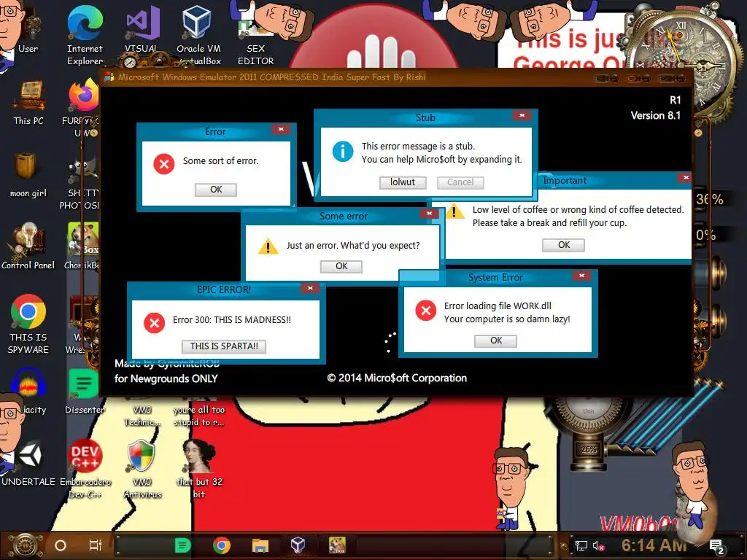The width and height of the screenshot is (747, 560).
Task: Open the ChonkBox desktop icon
Action: pyautogui.click(x=82, y=245)
